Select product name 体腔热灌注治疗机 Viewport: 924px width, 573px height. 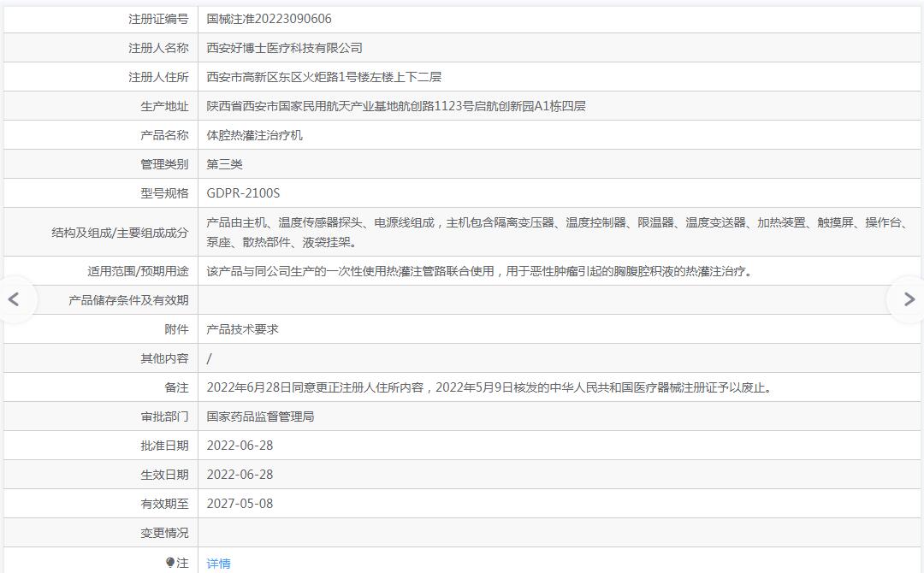254,135
